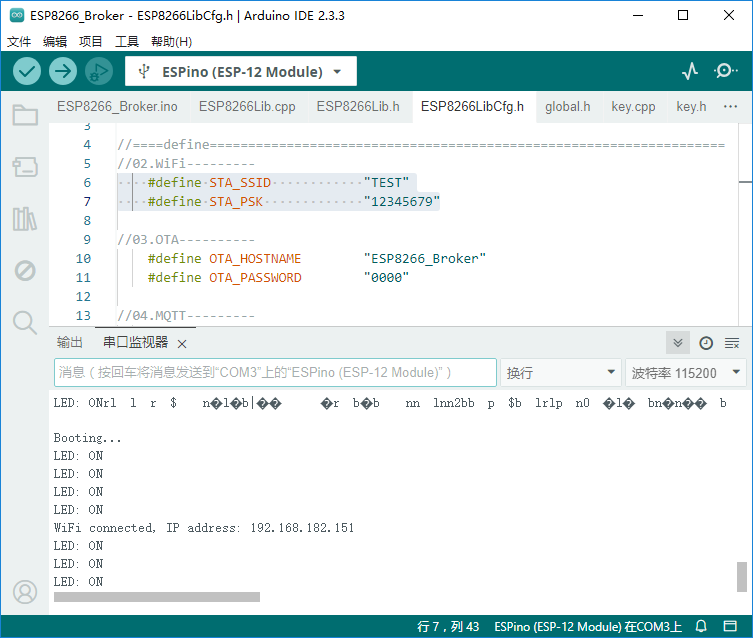Image resolution: width=753 pixels, height=638 pixels.
Task: Click the Upload arrow button
Action: (63, 72)
